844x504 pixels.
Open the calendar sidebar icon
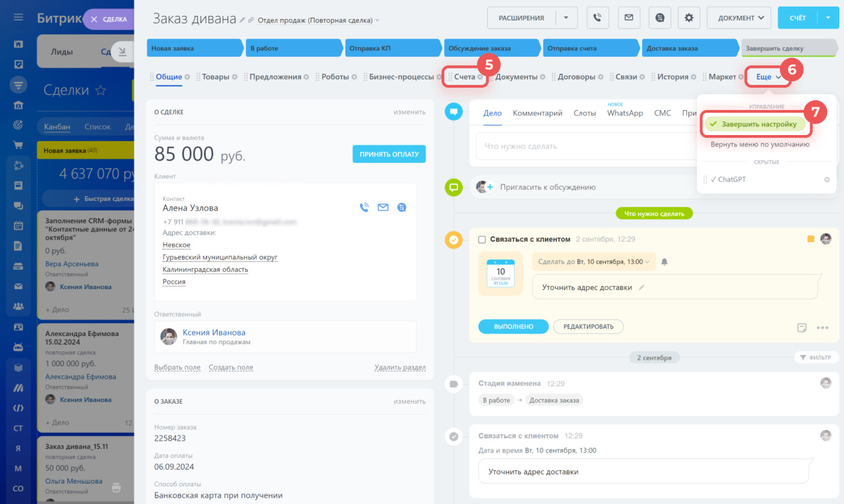coord(18,225)
